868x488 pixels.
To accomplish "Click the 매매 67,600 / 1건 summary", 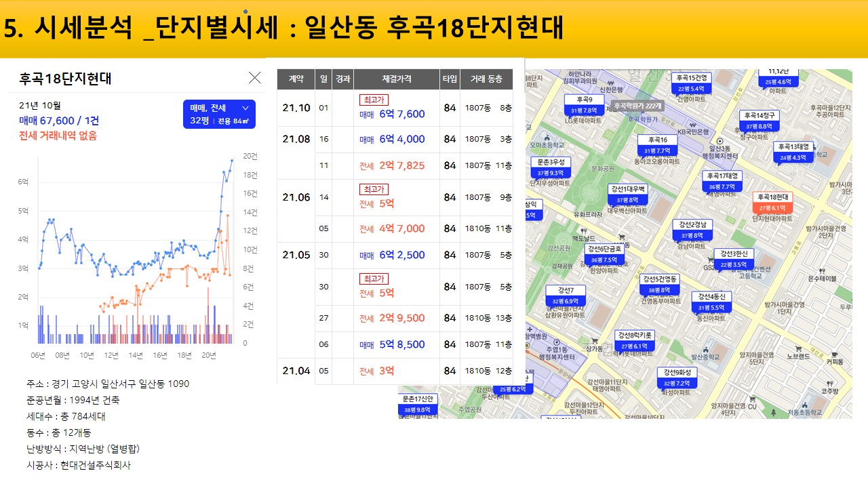I will (x=59, y=121).
